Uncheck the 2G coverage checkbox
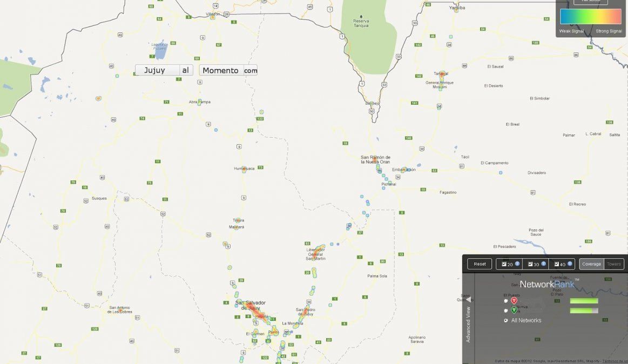Viewport: 628px width, 364px height. (x=504, y=264)
